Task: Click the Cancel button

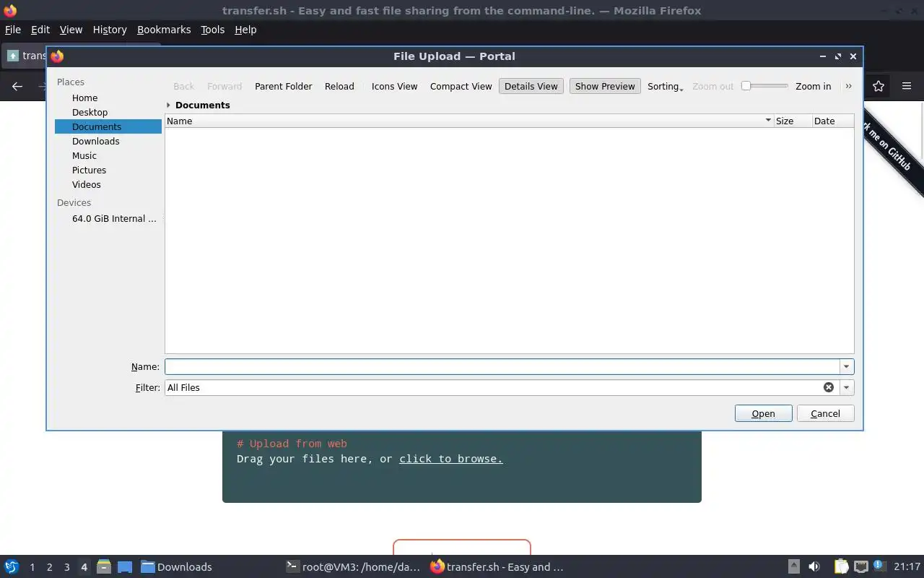Action: pos(825,413)
